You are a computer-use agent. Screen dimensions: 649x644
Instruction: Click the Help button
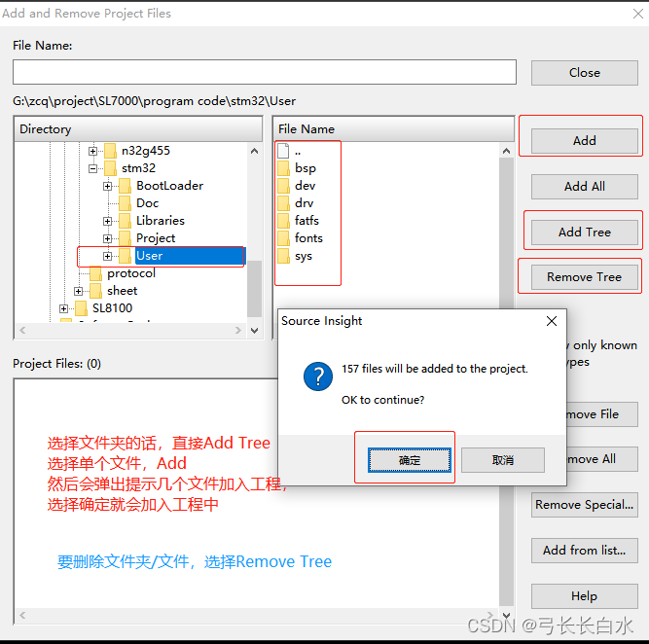coord(584,596)
